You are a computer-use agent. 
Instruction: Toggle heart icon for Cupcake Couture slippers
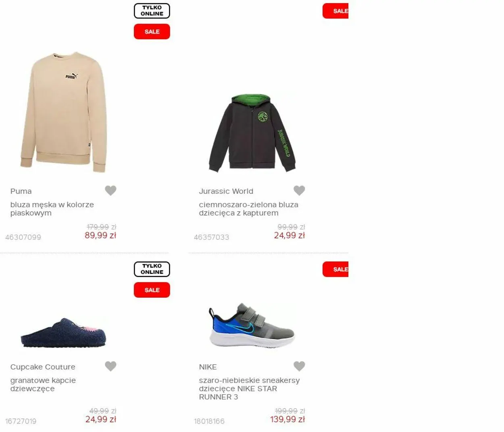[x=110, y=366]
